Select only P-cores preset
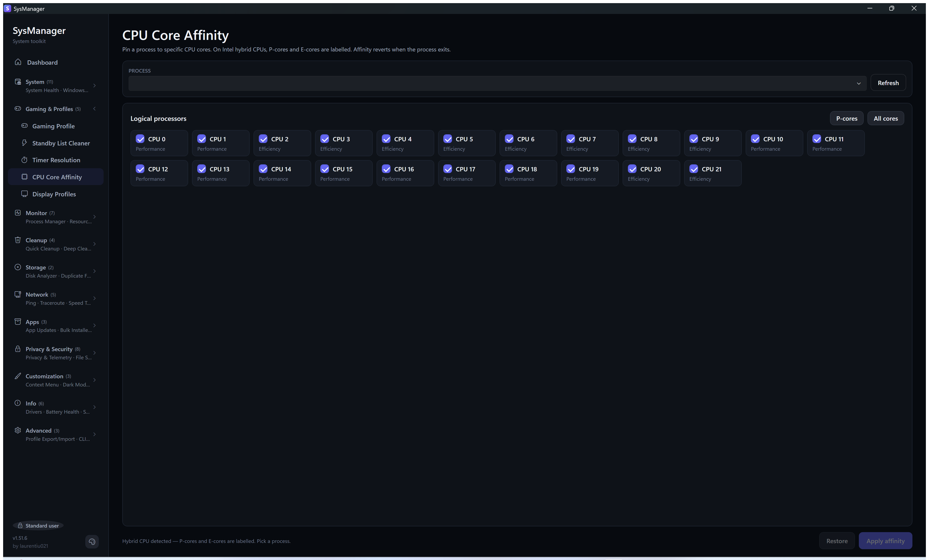The height and width of the screenshot is (560, 929). click(846, 118)
